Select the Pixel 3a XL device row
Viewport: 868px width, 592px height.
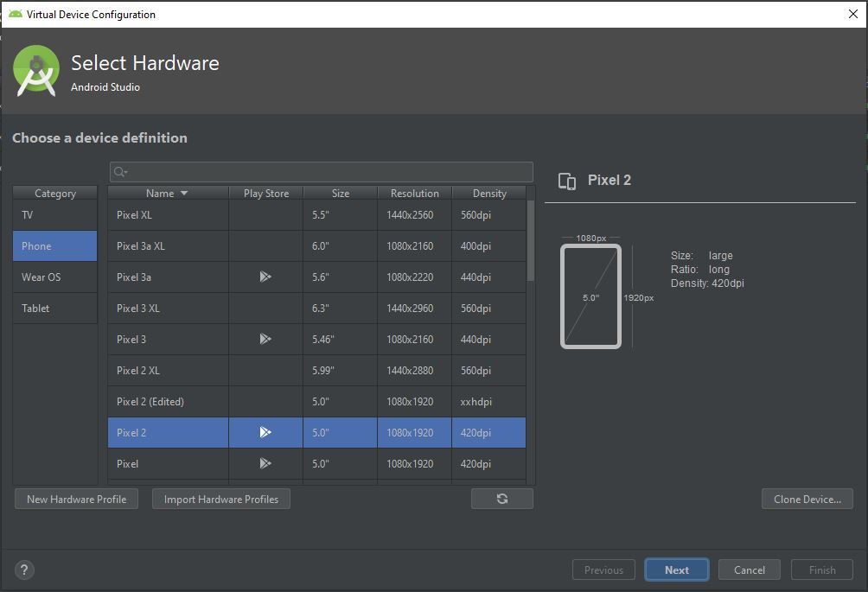[316, 245]
